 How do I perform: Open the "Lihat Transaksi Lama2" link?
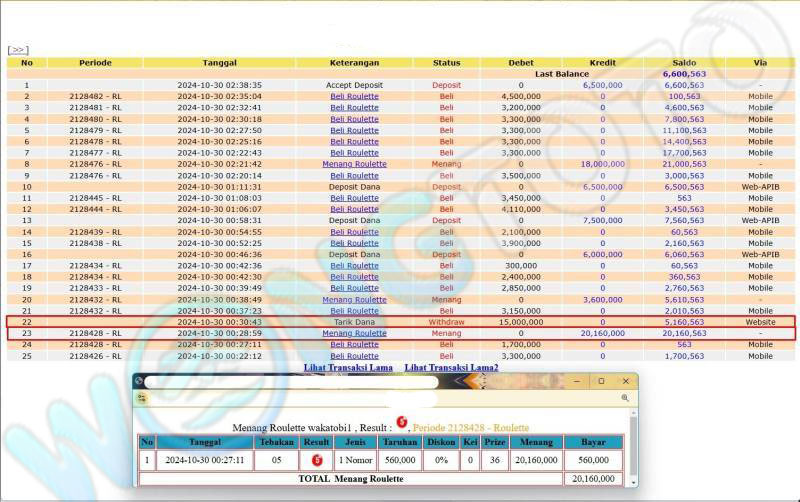coord(451,368)
